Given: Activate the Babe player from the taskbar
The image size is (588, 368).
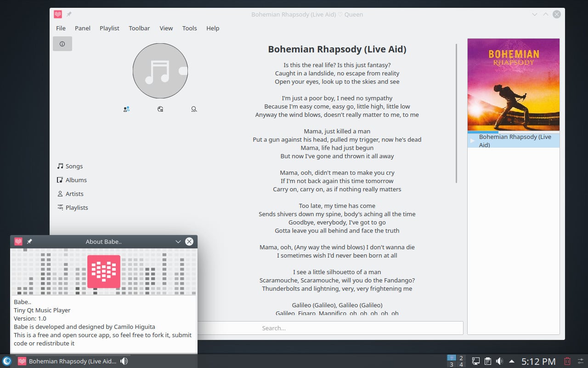Looking at the screenshot, I should [x=69, y=361].
